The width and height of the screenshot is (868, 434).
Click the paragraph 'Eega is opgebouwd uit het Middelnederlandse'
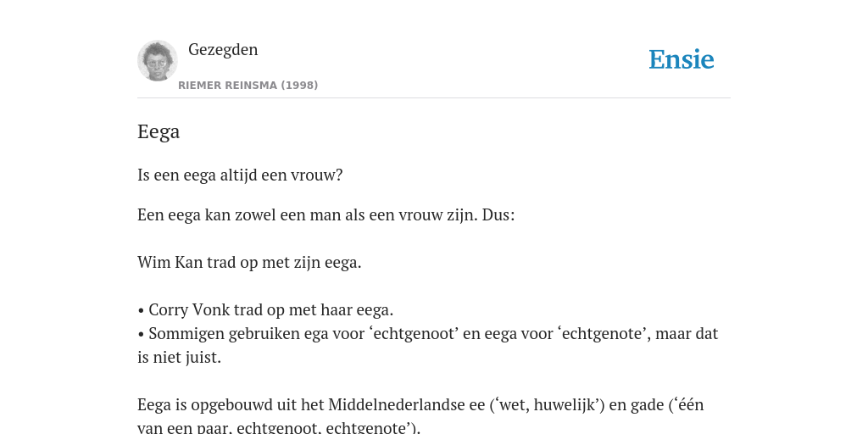click(420, 416)
